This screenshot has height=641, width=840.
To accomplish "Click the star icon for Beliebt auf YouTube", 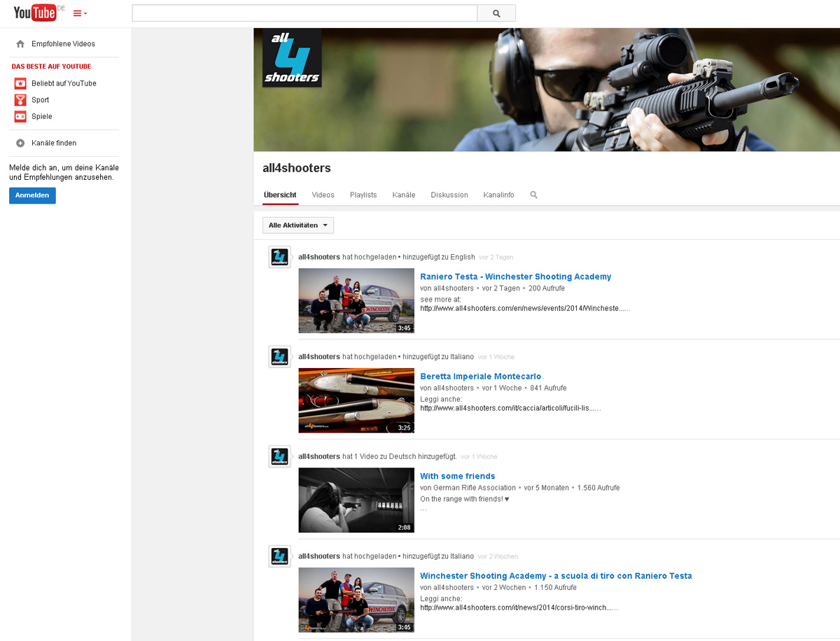I will [20, 83].
